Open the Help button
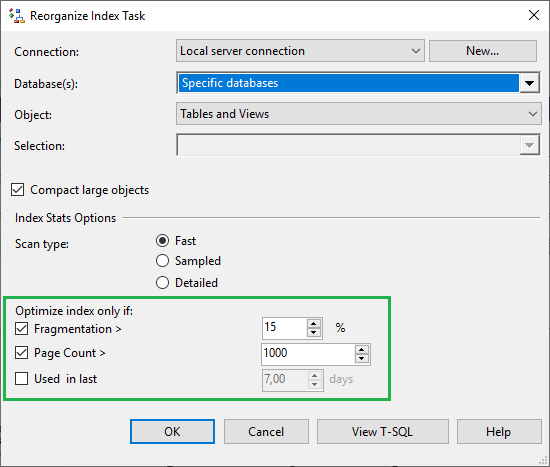This screenshot has height=467, width=550. coord(499,432)
